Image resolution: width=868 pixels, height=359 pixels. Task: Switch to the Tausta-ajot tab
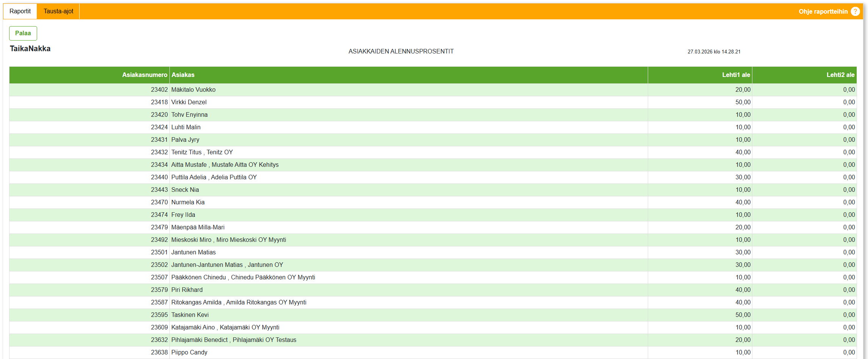point(58,11)
